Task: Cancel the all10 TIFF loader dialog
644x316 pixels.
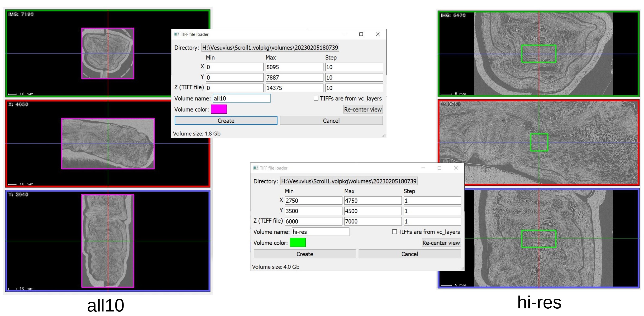Action: pos(331,120)
